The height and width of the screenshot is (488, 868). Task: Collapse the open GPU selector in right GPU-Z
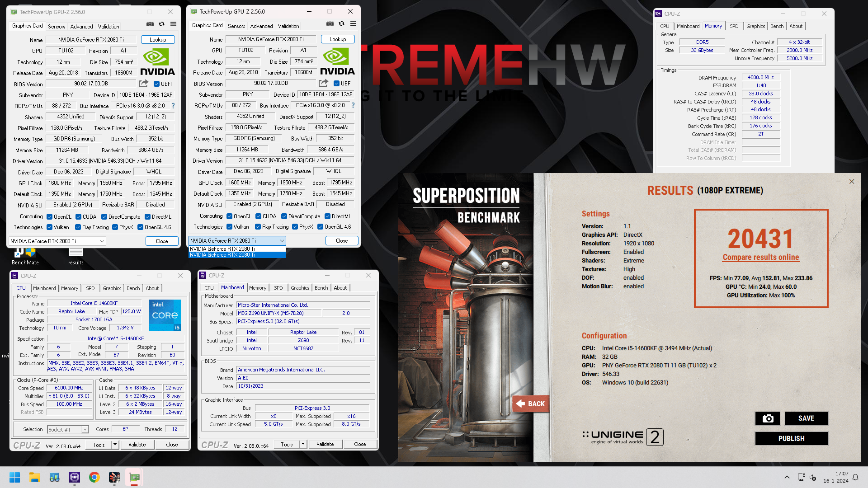(237, 241)
